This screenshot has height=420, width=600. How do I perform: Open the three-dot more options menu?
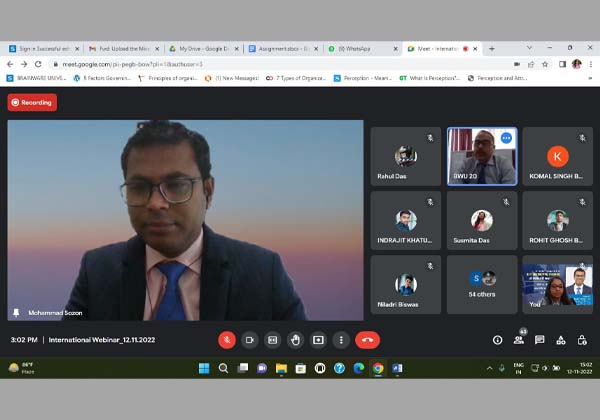point(340,339)
